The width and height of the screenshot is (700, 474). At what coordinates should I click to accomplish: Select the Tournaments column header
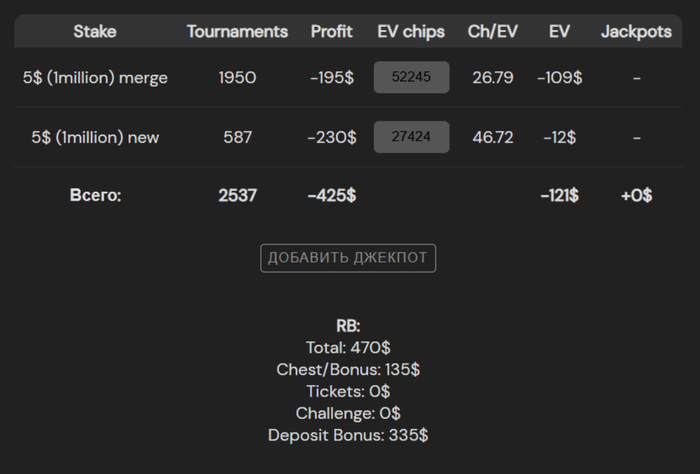tap(237, 32)
